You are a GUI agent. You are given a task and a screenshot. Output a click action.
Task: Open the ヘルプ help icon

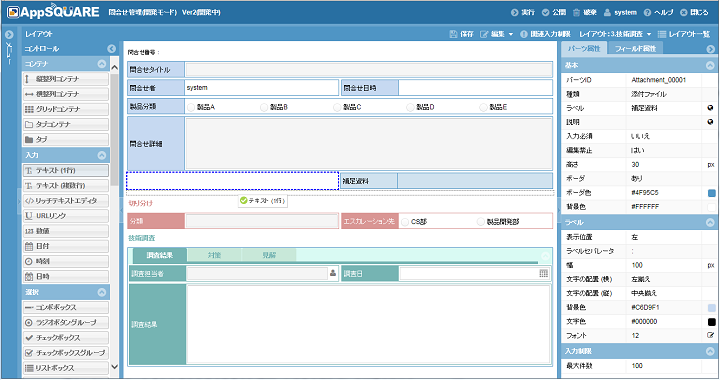[x=647, y=12]
